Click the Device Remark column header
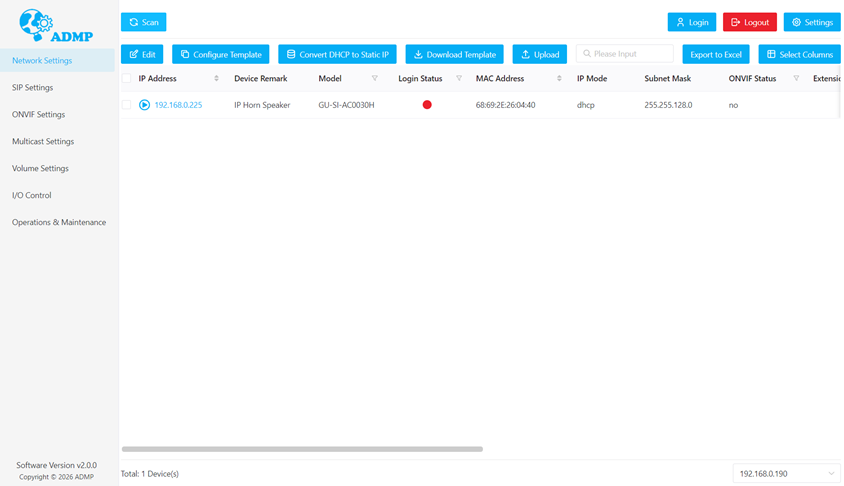Screen dimensions: 844x486 (261, 79)
